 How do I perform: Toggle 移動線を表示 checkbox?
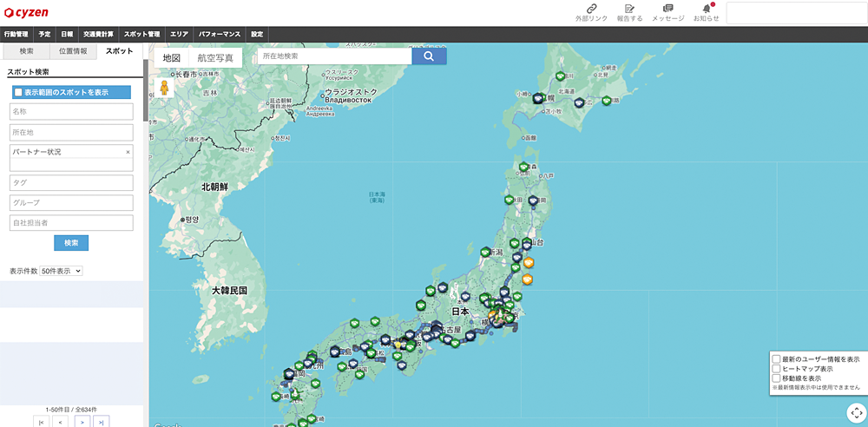point(776,378)
